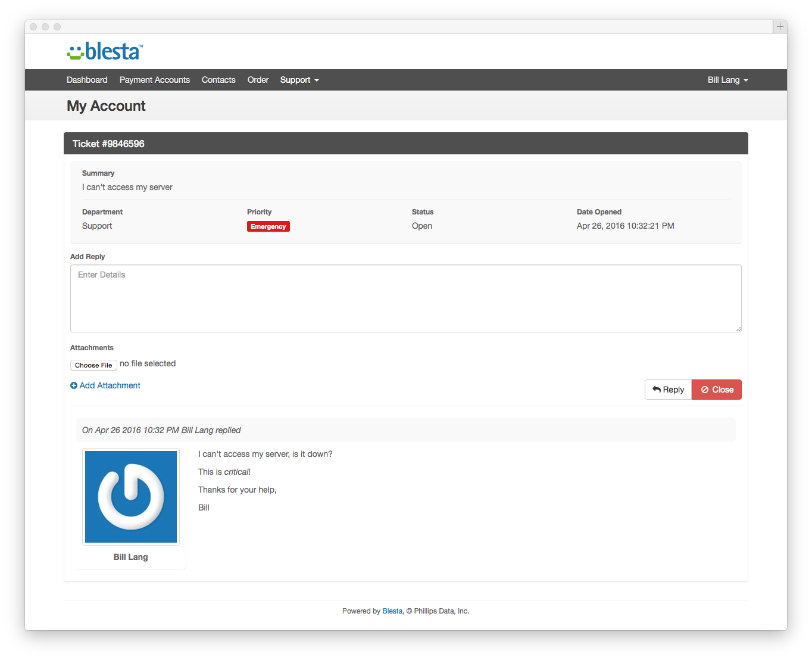Screen dimensions: 812x660
Task: Click the Blesta logo
Action: coord(105,51)
